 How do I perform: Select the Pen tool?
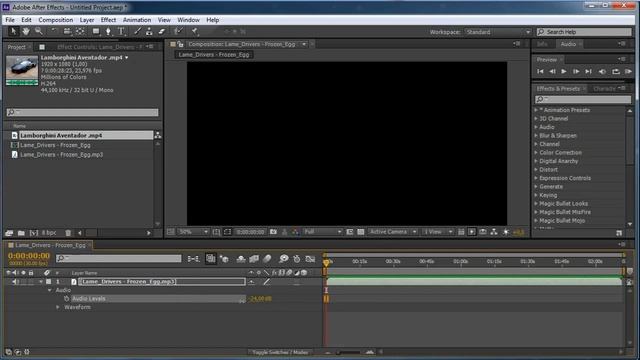(x=108, y=31)
